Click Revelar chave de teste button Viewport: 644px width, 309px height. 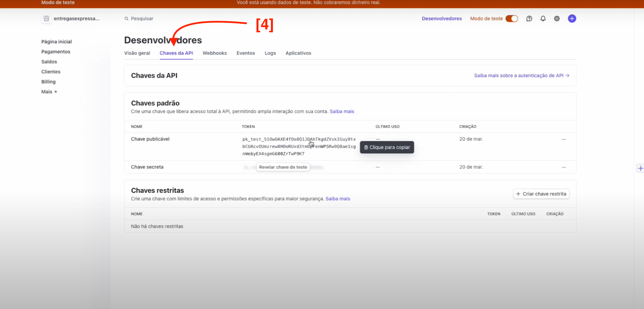coord(283,167)
